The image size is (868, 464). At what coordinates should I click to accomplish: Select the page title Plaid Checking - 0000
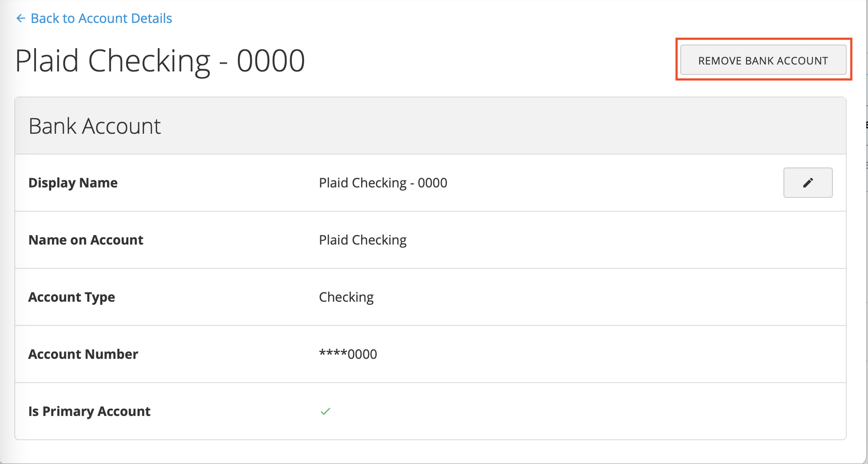(160, 60)
